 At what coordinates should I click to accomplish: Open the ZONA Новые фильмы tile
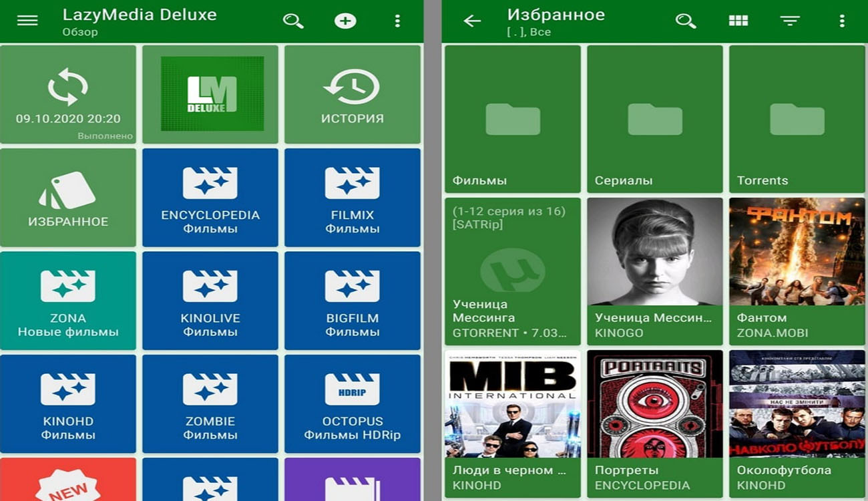[68, 301]
